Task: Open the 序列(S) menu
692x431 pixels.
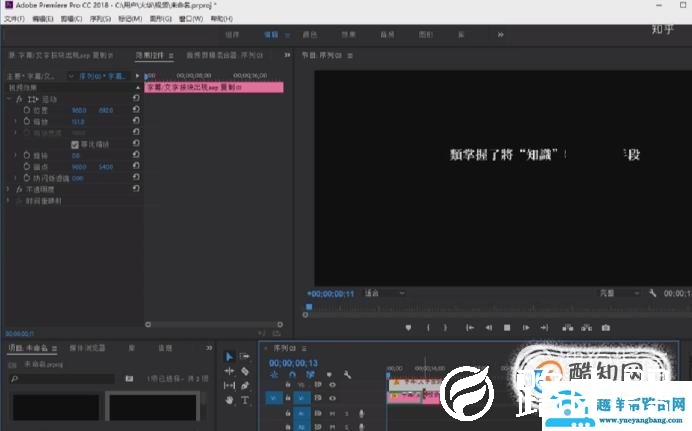Action: pos(100,19)
